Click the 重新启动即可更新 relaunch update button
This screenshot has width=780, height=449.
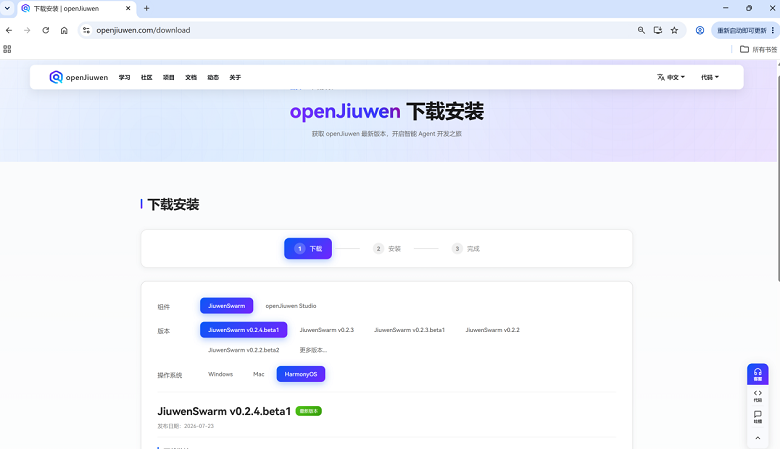pyautogui.click(x=744, y=30)
